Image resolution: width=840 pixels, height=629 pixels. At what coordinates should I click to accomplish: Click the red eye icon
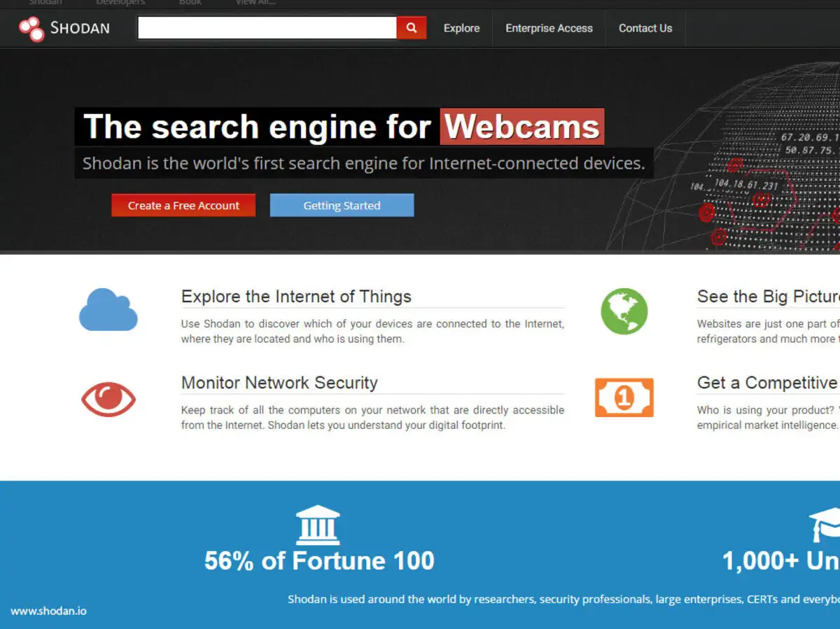coord(108,399)
